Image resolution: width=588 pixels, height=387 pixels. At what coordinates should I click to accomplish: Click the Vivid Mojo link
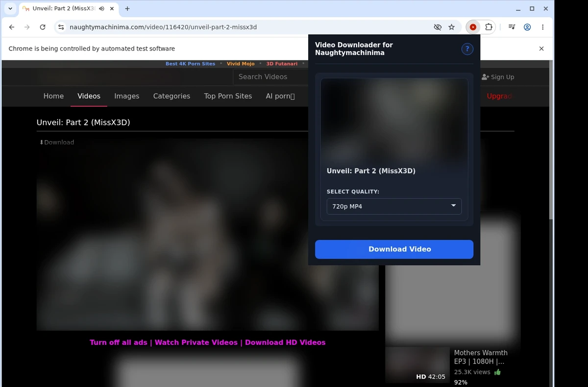tap(241, 64)
